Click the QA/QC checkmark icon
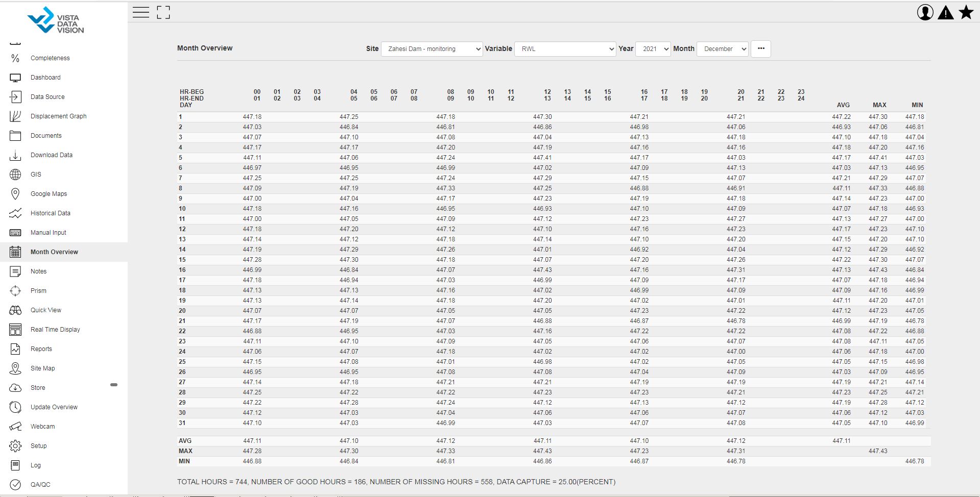Viewport: 980px width, 497px height. [15, 485]
